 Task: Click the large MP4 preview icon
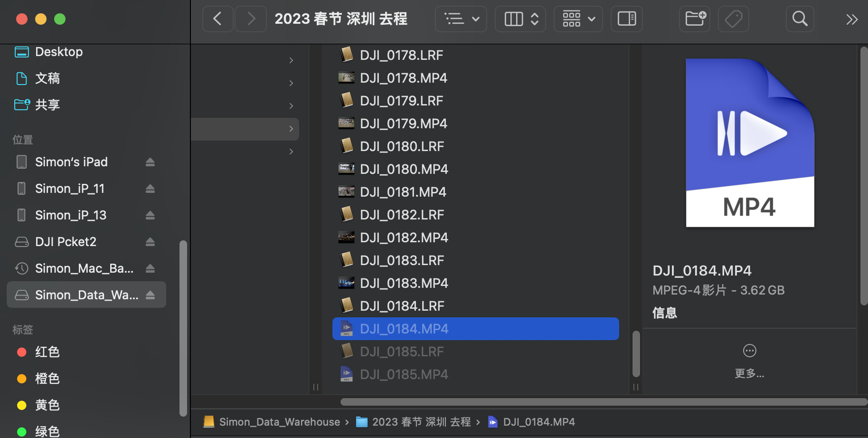click(x=750, y=143)
